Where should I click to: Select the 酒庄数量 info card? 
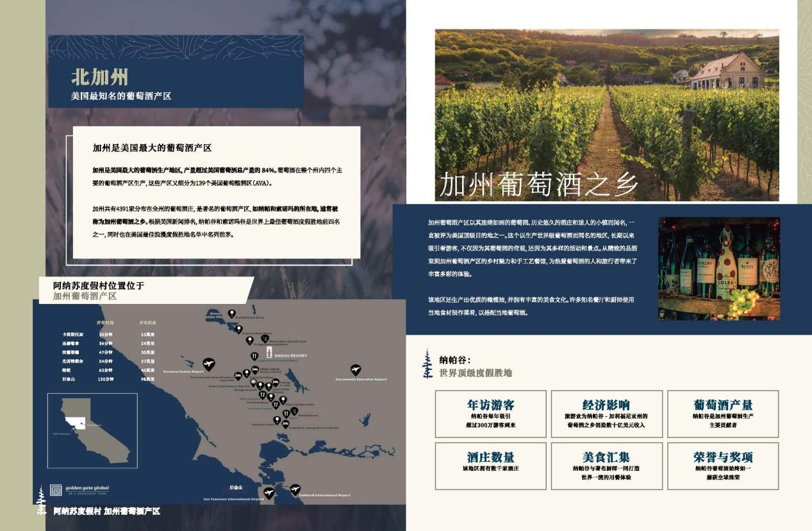pos(490,466)
